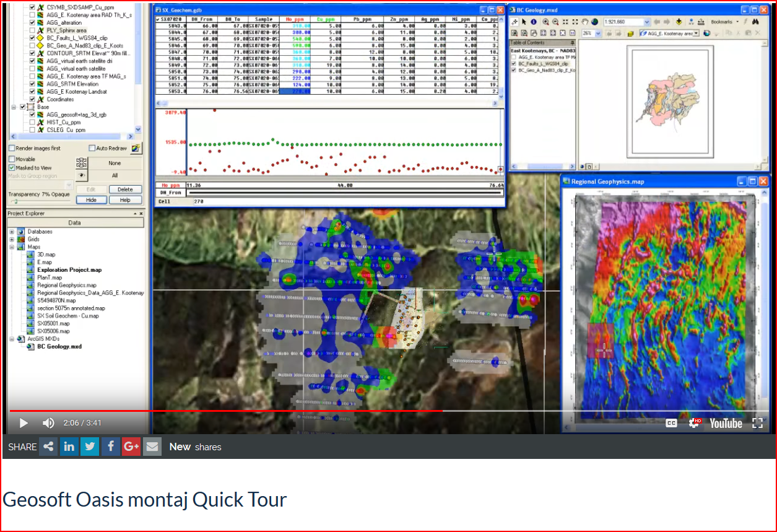The width and height of the screenshot is (777, 532).
Task: Click the eye visibility icon beside All
Action: click(x=80, y=175)
